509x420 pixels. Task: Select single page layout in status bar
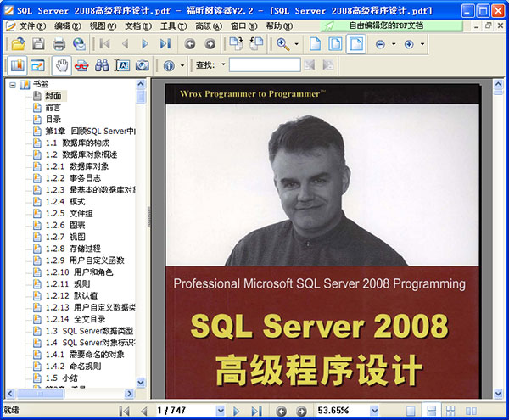click(x=411, y=412)
